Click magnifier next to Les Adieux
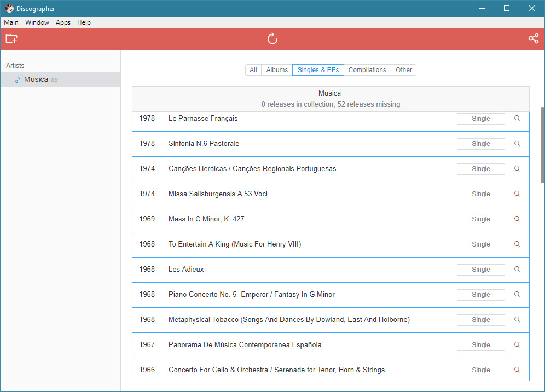The width and height of the screenshot is (545, 392). (x=517, y=270)
